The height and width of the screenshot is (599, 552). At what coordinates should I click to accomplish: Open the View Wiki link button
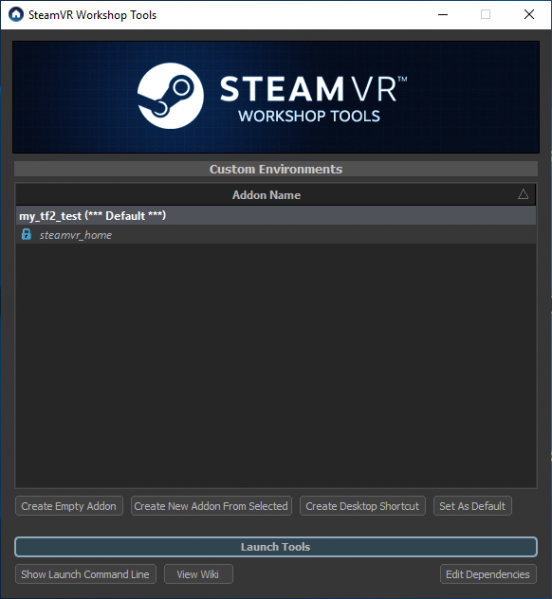[x=198, y=574]
